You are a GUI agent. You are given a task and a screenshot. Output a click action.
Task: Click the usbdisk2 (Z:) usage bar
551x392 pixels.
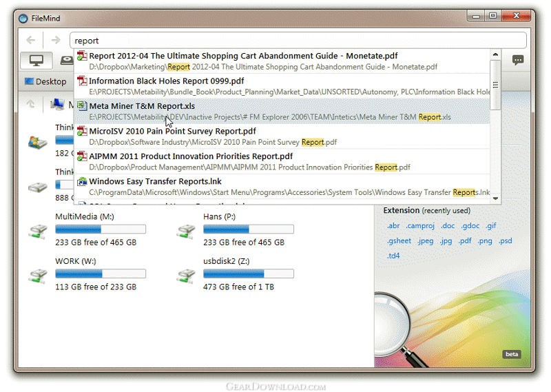point(249,274)
